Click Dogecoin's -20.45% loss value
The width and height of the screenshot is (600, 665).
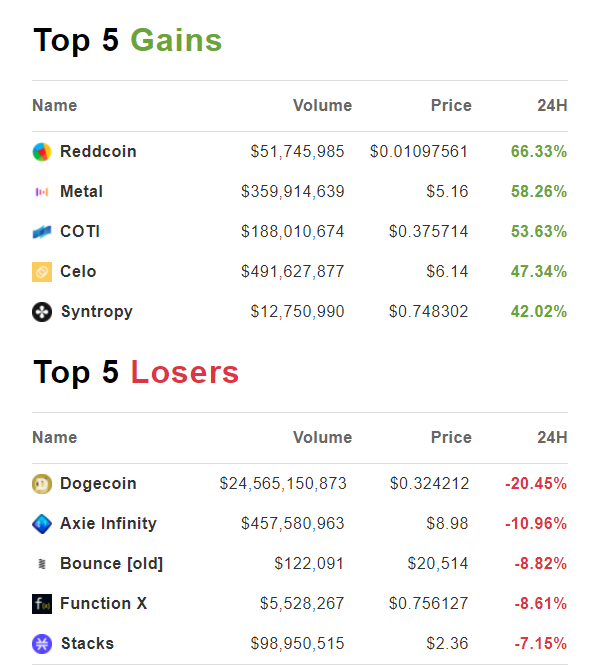[536, 483]
